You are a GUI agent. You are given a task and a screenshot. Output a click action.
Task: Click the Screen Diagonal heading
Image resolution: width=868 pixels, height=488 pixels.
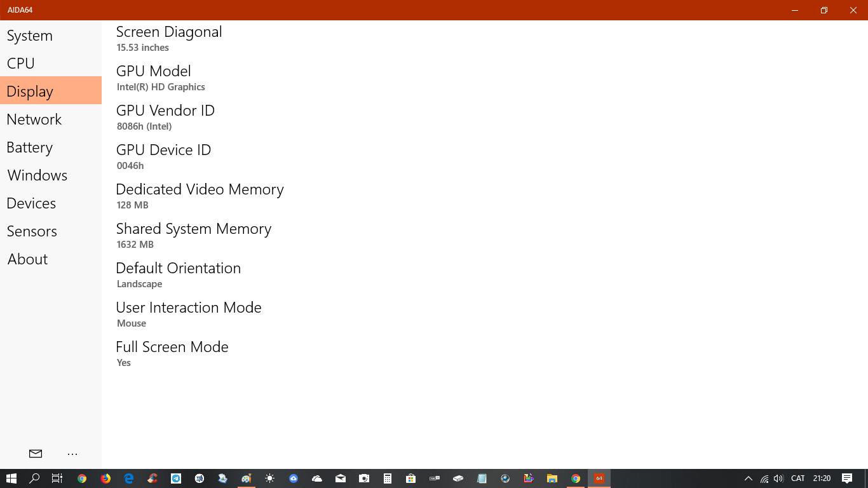(x=169, y=32)
